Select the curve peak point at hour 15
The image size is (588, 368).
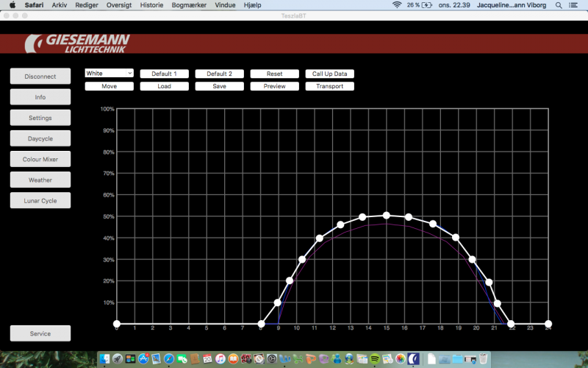tap(386, 216)
